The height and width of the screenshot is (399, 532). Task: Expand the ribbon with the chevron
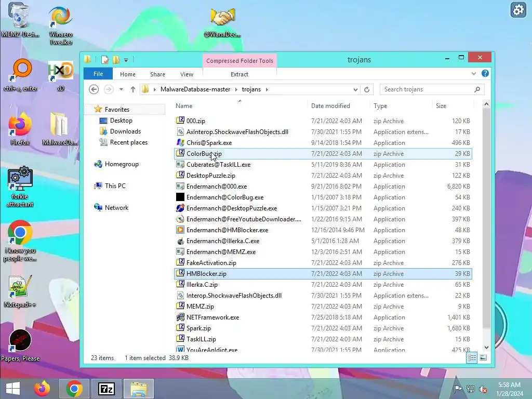coord(474,73)
